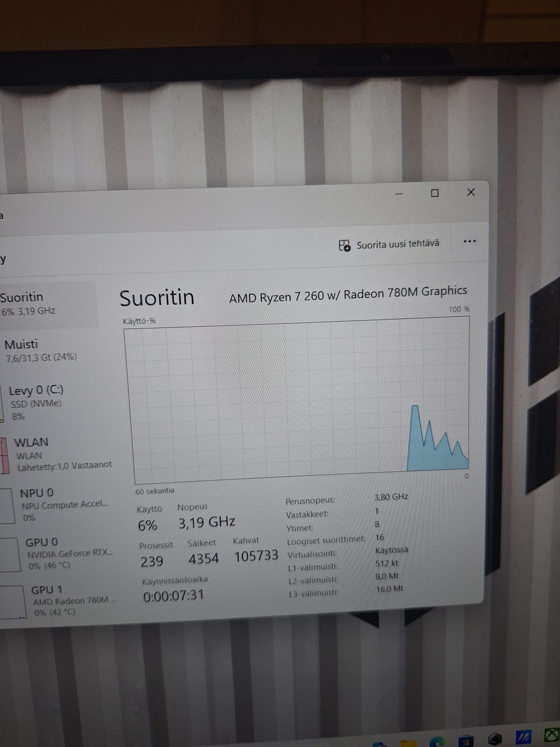Screen dimensions: 560x747
Task: Click the WLAN mini graph thumbnail
Action: click(x=5, y=456)
